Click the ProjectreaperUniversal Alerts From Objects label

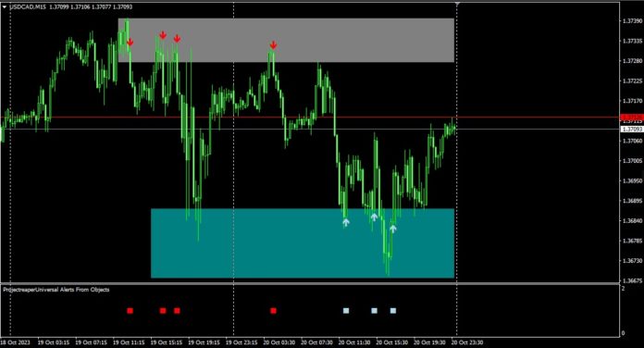56,290
